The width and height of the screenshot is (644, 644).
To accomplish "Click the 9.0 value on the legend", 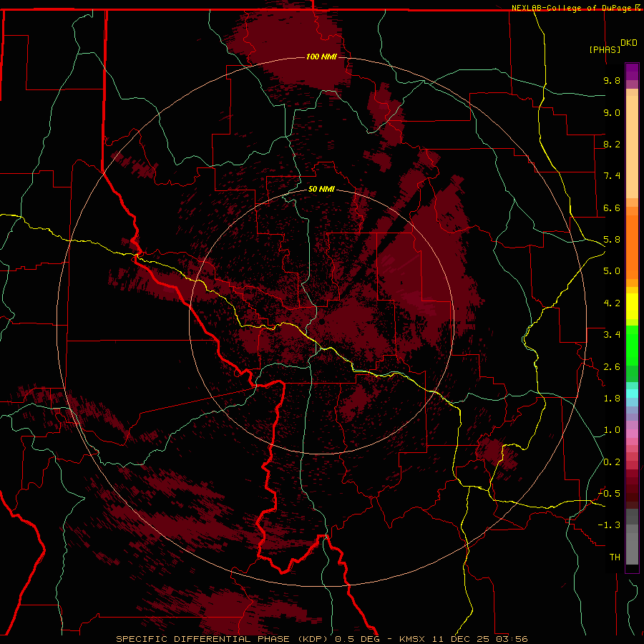I will click(612, 112).
